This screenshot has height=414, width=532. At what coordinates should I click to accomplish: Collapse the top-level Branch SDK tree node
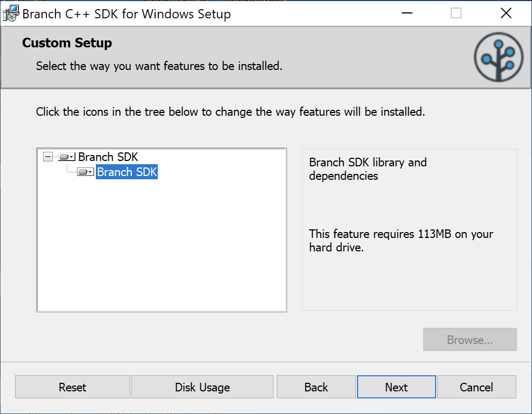[48, 157]
